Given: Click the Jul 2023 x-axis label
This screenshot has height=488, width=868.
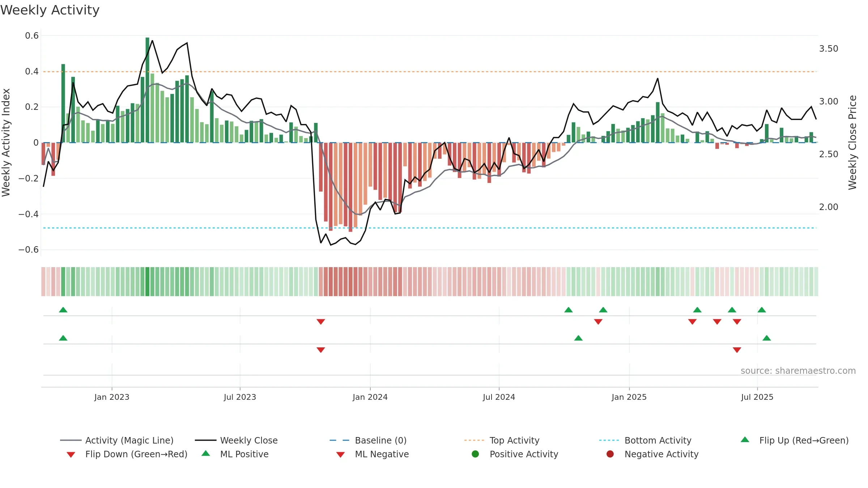Looking at the screenshot, I should [x=240, y=397].
